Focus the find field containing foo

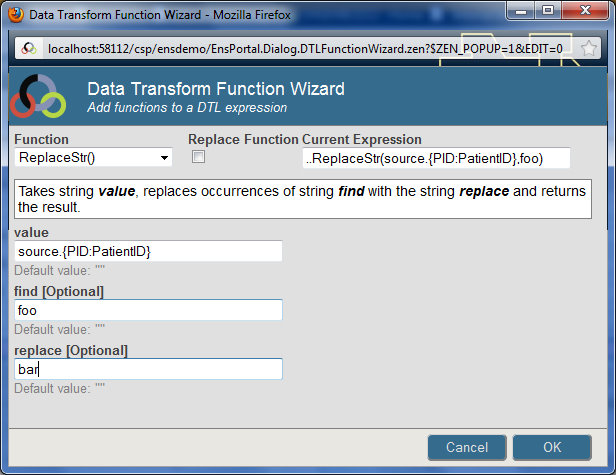click(x=148, y=310)
